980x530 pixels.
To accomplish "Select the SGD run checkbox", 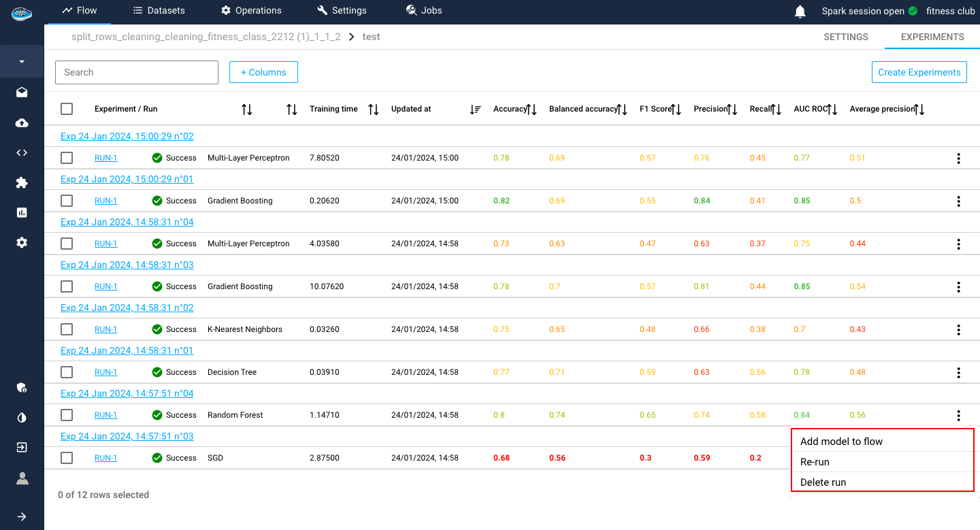I will [x=67, y=458].
